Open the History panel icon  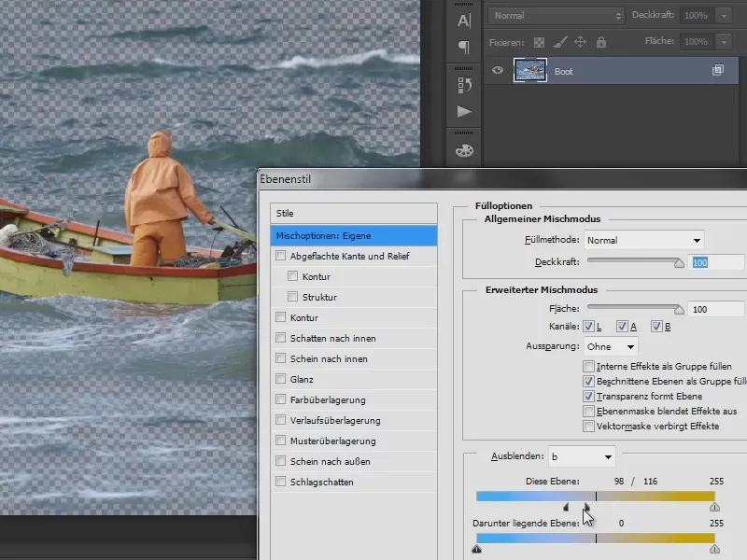[x=464, y=85]
